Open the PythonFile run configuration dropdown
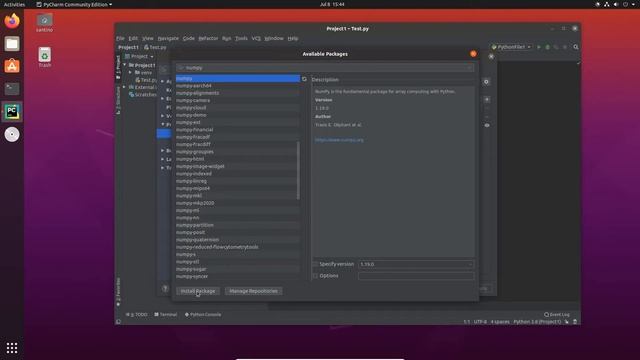This screenshot has width=640, height=360. [511, 47]
